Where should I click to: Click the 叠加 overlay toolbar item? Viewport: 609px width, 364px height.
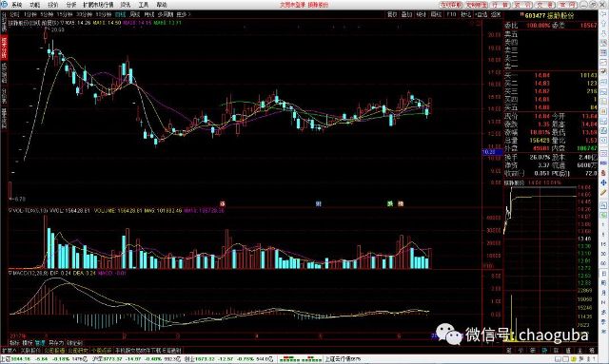click(406, 14)
